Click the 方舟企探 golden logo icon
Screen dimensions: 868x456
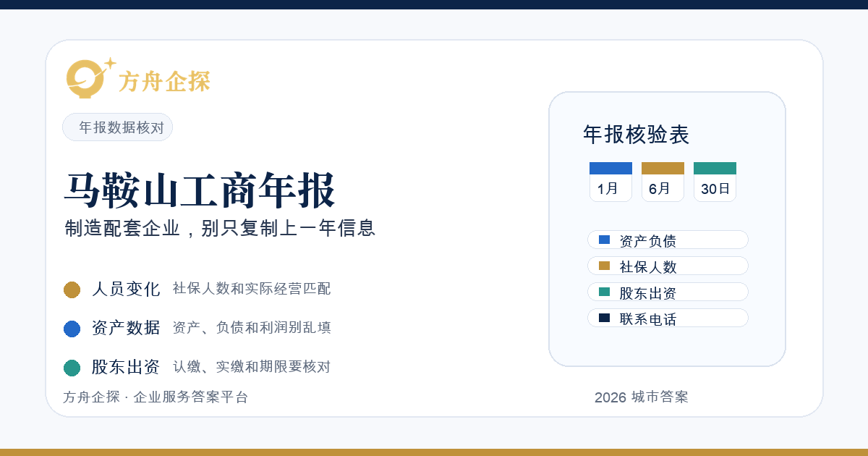coord(90,77)
